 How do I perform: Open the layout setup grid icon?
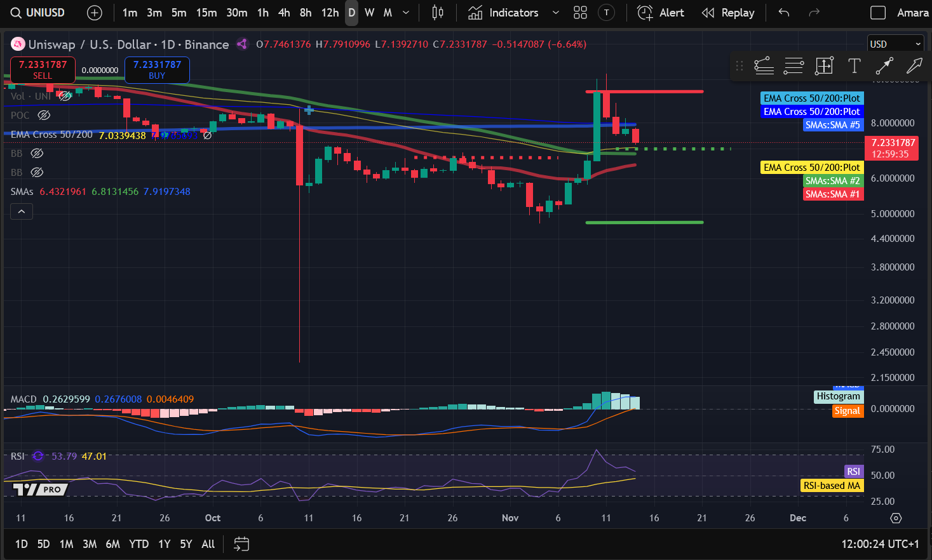[580, 13]
